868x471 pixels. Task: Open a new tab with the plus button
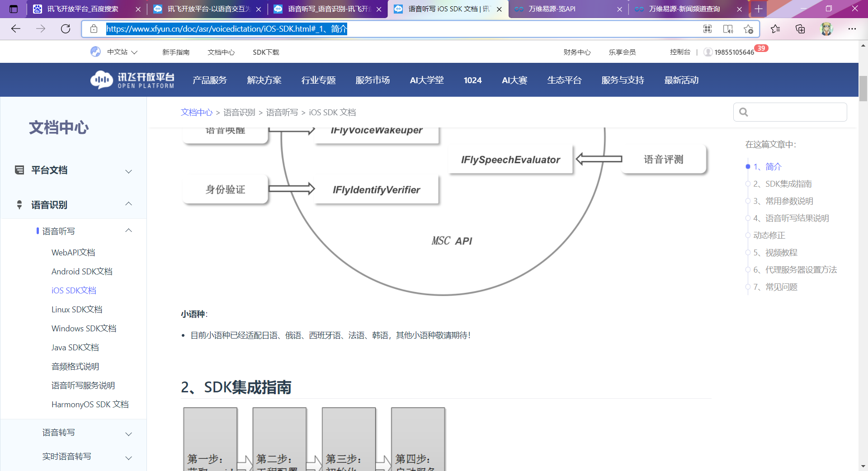pyautogui.click(x=759, y=9)
